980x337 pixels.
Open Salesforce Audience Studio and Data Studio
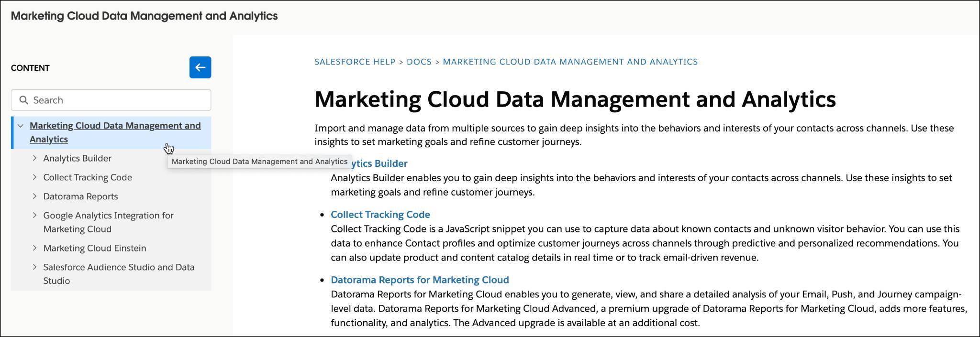coord(119,274)
